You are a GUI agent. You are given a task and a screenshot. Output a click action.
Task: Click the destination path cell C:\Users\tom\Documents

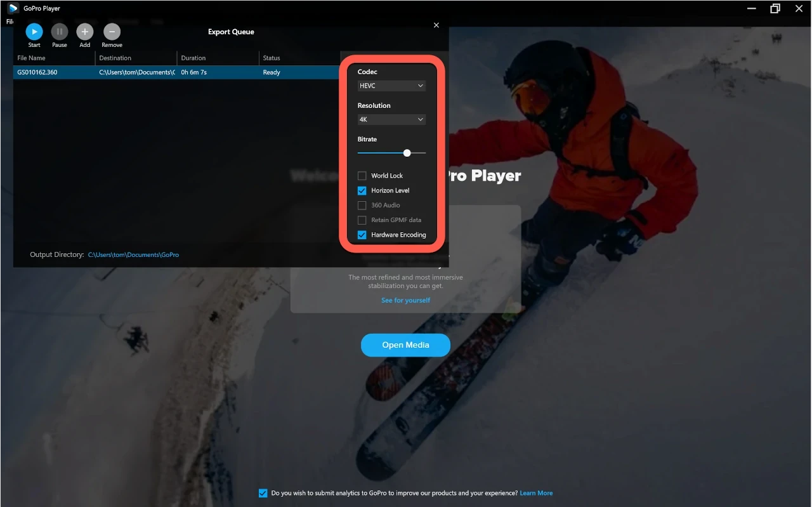pos(136,72)
